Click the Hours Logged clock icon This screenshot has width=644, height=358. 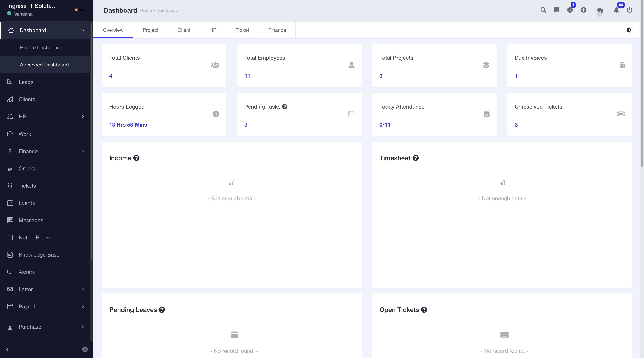pyautogui.click(x=216, y=114)
